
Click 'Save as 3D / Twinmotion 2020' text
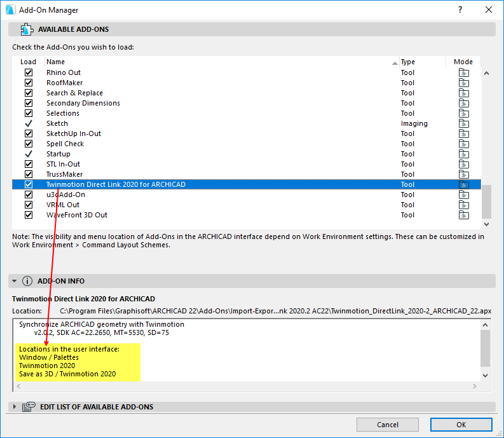[x=67, y=374]
